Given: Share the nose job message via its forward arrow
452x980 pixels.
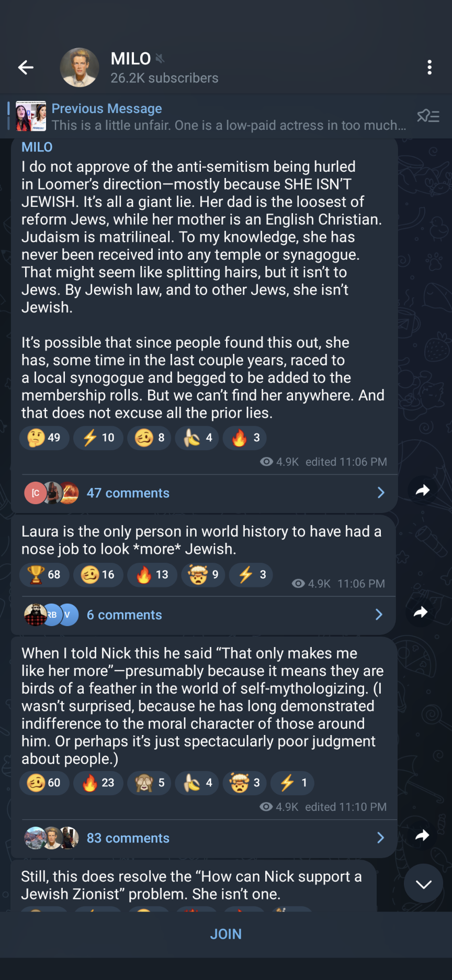Looking at the screenshot, I should point(420,612).
